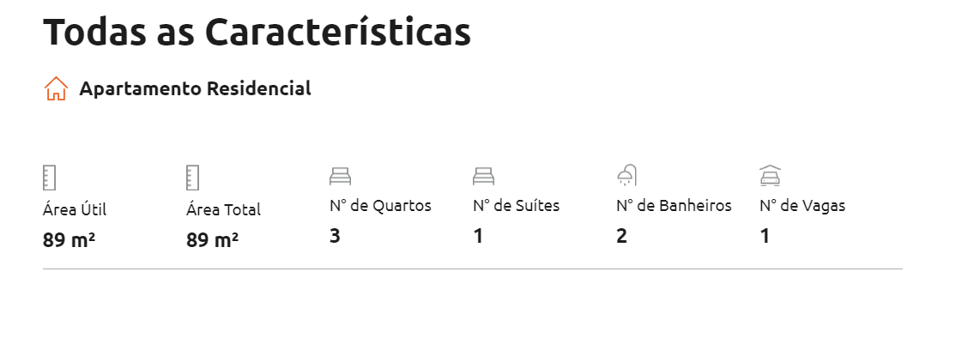The height and width of the screenshot is (350, 980).
Task: Click the orange house icon
Action: click(x=56, y=88)
